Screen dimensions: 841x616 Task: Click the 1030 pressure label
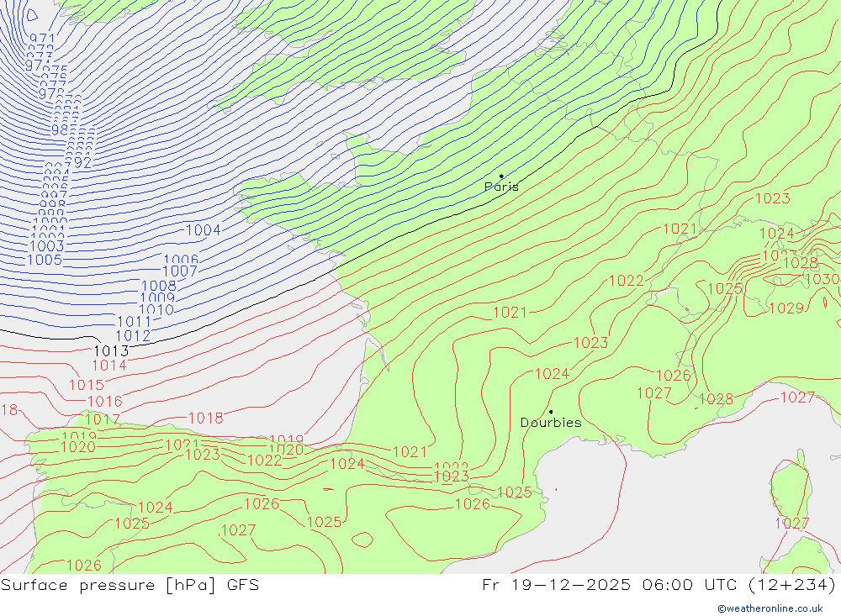822,279
